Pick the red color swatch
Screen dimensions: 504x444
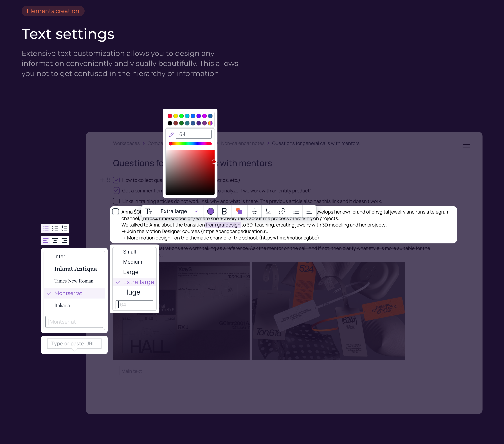click(x=170, y=116)
